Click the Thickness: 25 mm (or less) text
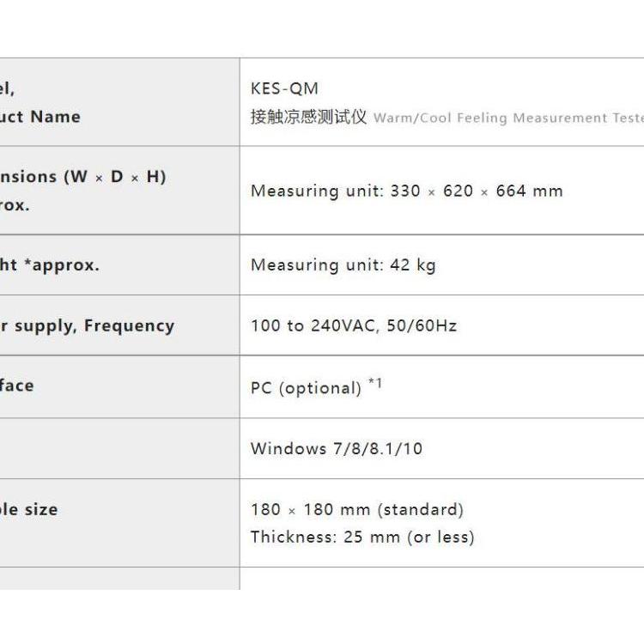Viewport: 644px width, 644px height. pyautogui.click(x=362, y=538)
